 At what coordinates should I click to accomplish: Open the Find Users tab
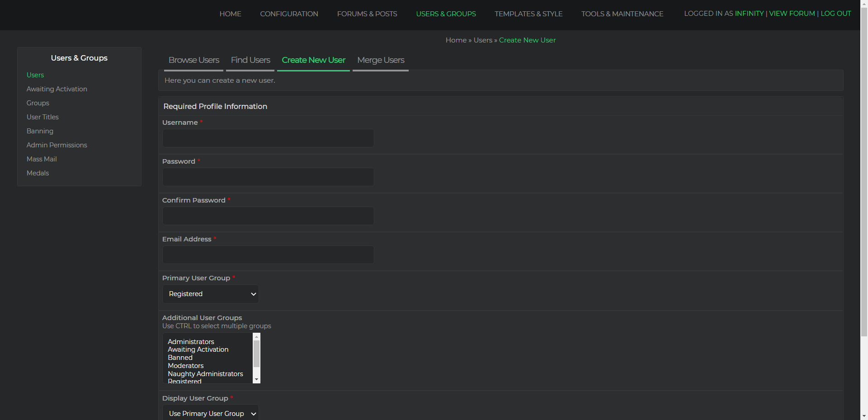pyautogui.click(x=250, y=60)
